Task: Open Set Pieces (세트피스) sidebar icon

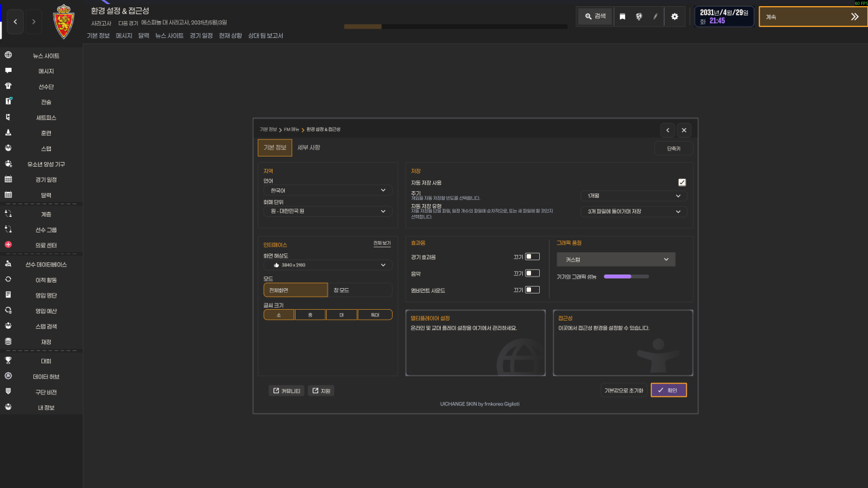Action: pyautogui.click(x=8, y=117)
